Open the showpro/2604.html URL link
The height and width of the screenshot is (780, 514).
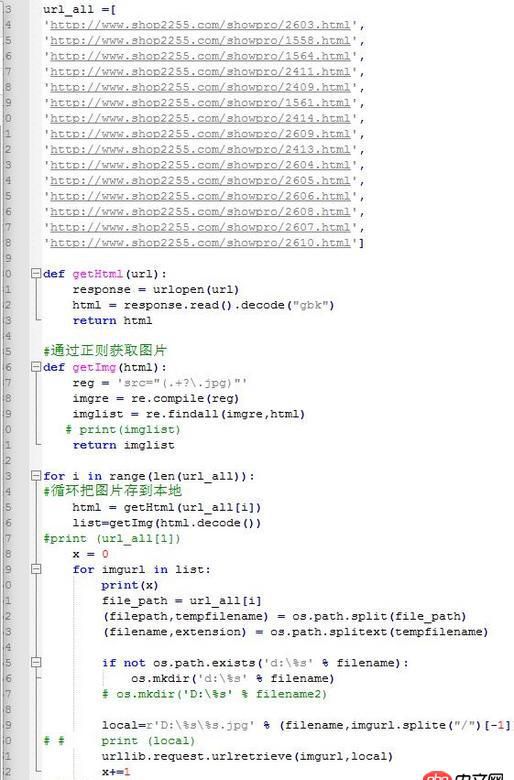pos(200,165)
